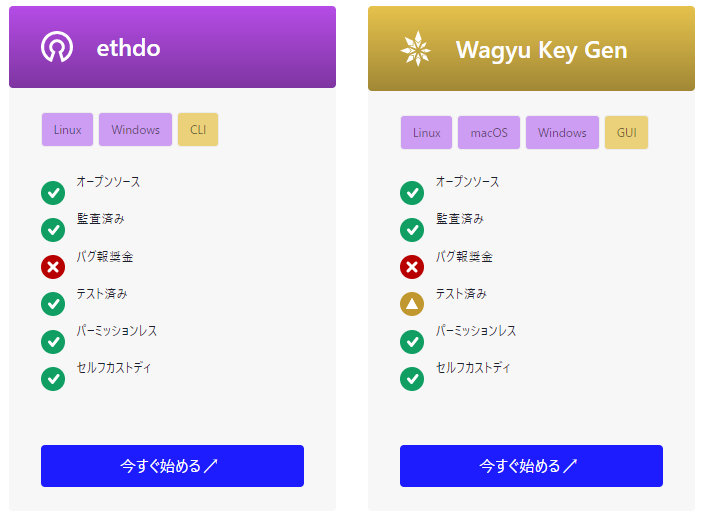
Task: Select the Linux tag on ethdo card
Action: pos(67,130)
